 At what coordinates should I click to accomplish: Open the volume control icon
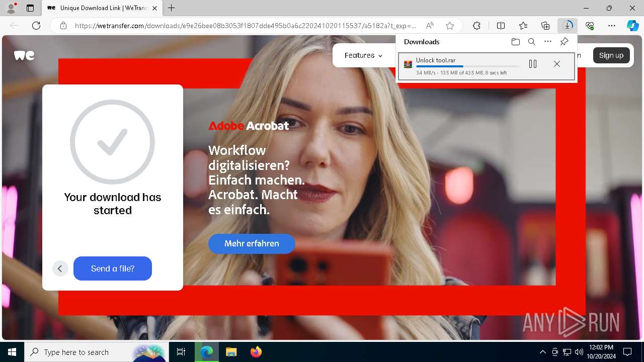pyautogui.click(x=579, y=352)
